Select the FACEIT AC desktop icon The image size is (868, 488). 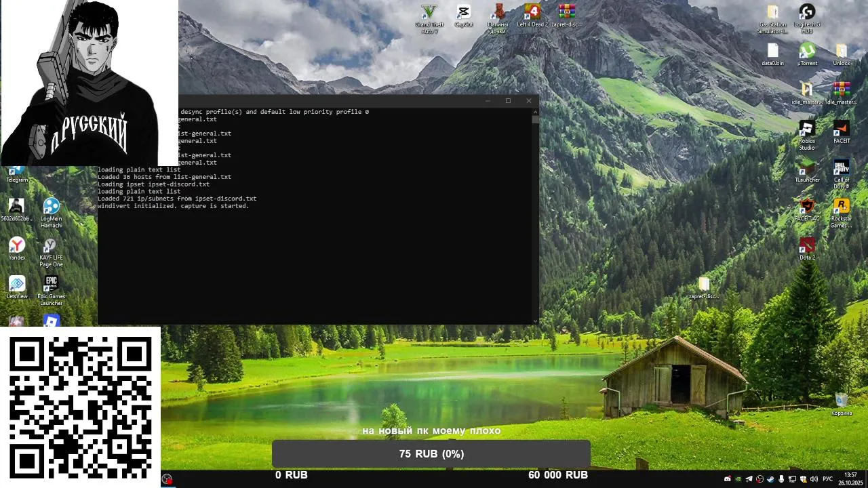807,209
